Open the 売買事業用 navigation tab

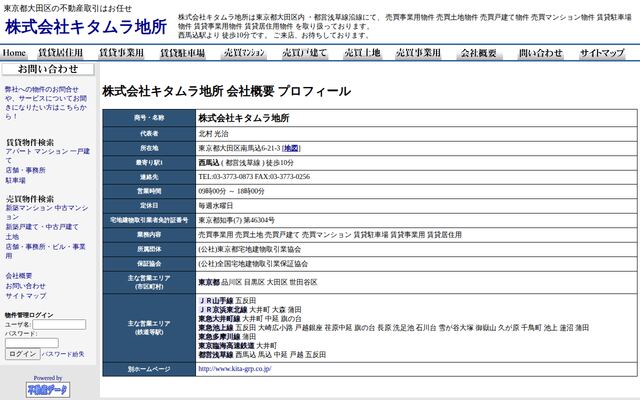pyautogui.click(x=418, y=53)
